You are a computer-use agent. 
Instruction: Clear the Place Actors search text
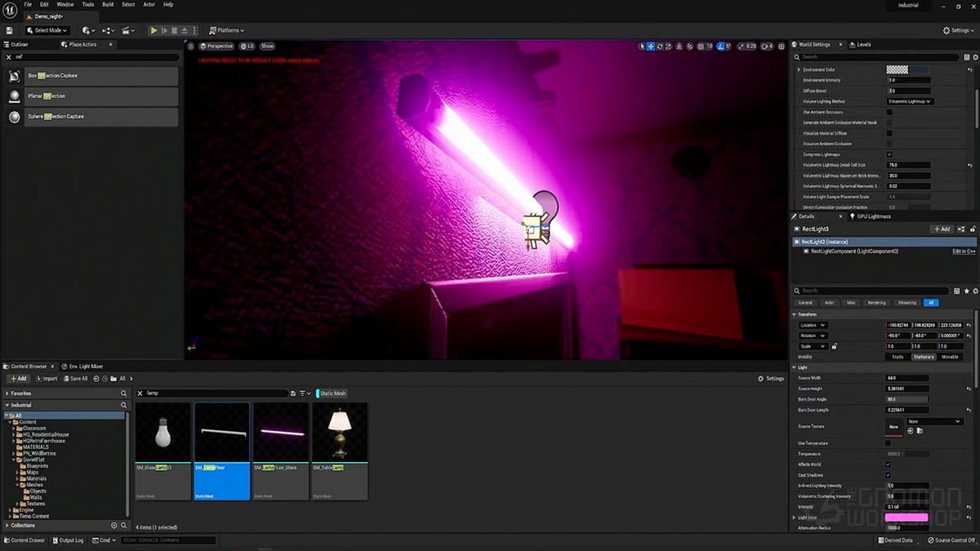(x=9, y=57)
